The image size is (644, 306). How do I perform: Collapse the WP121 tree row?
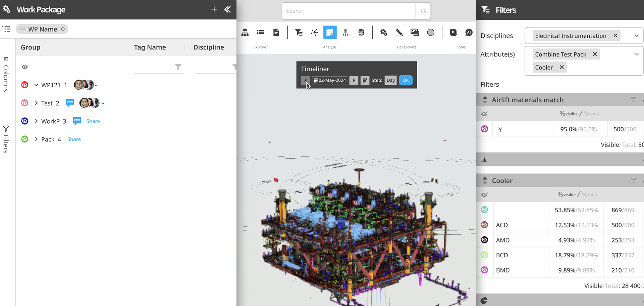coord(36,85)
